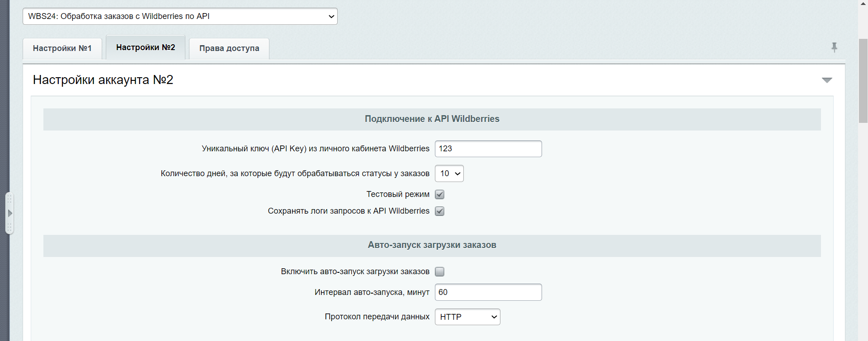Click the Уникальный ключ (API Key) label
Screen dimensions: 868x341
point(316,149)
